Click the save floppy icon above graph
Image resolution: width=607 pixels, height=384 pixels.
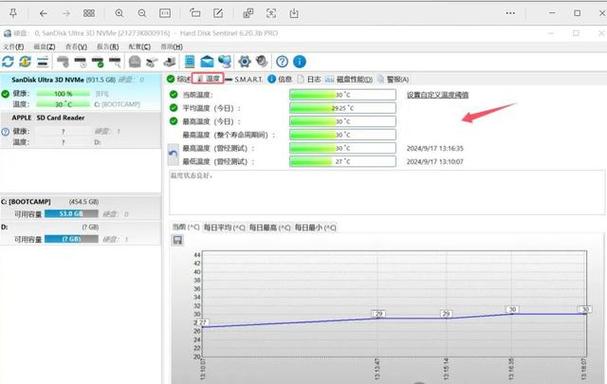pyautogui.click(x=178, y=240)
